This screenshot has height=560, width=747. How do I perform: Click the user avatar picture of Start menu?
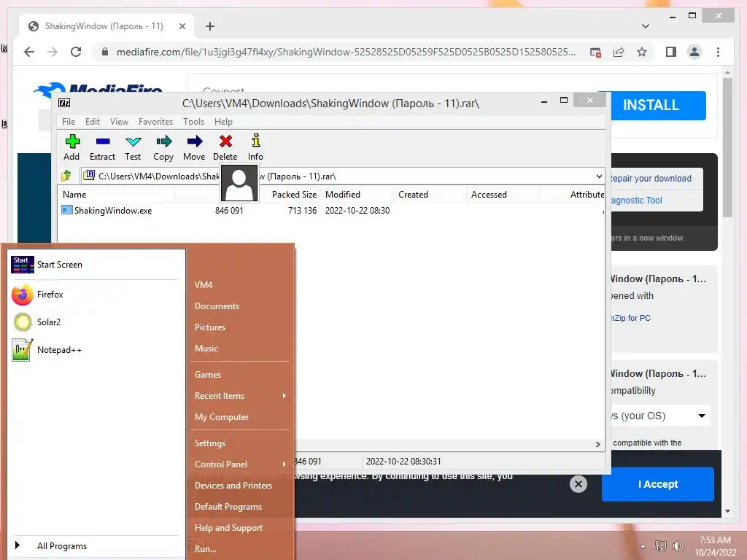point(239,183)
